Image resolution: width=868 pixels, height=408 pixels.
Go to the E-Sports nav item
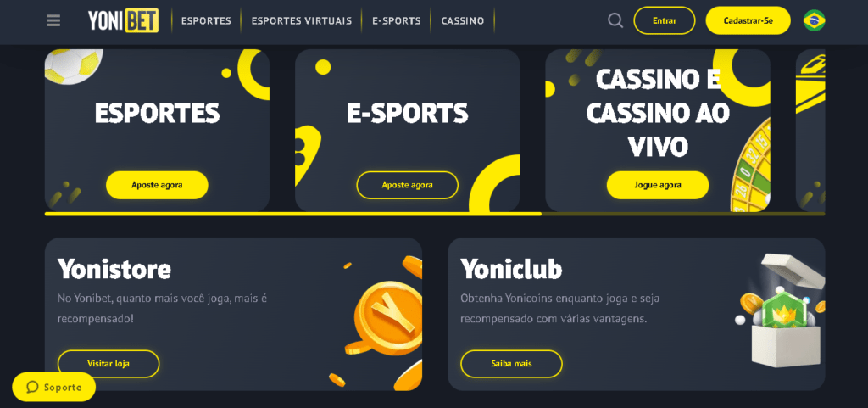397,21
